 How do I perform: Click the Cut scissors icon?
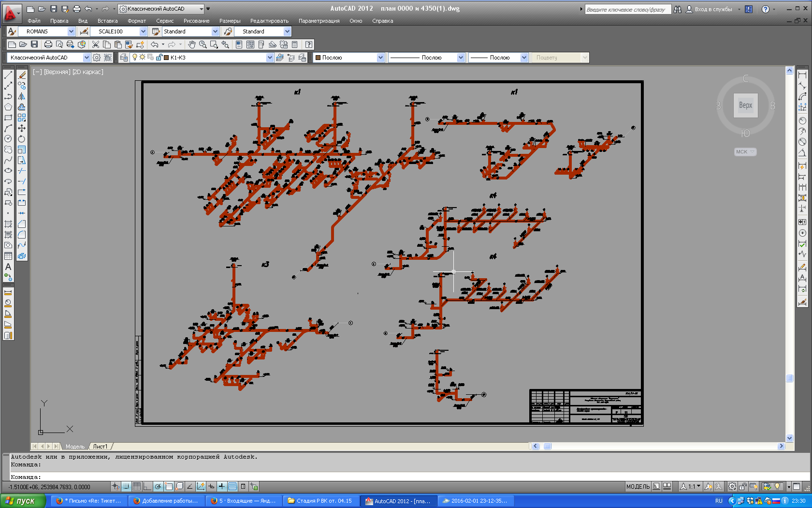click(96, 45)
